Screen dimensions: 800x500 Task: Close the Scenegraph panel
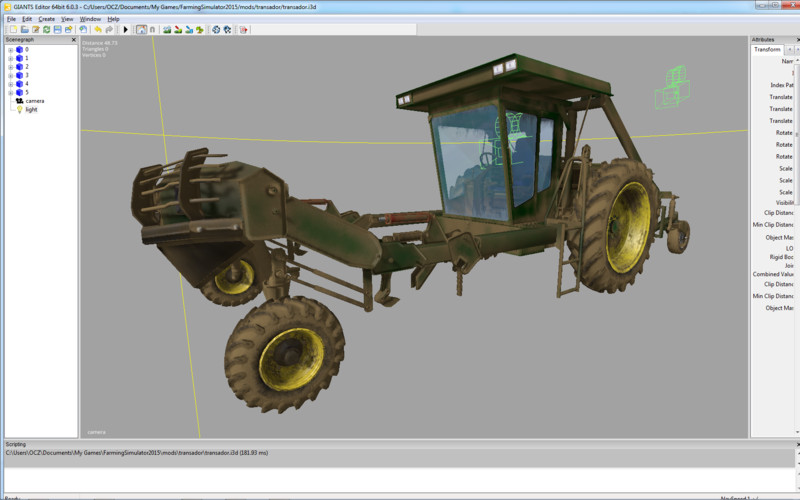[x=73, y=40]
